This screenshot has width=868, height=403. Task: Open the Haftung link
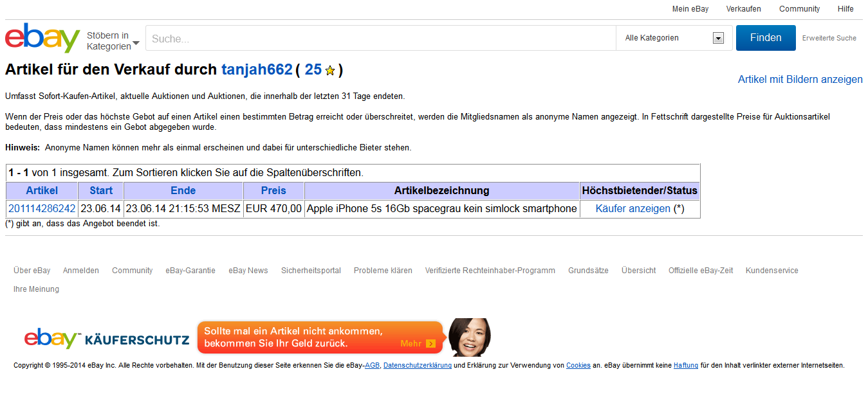pos(686,366)
